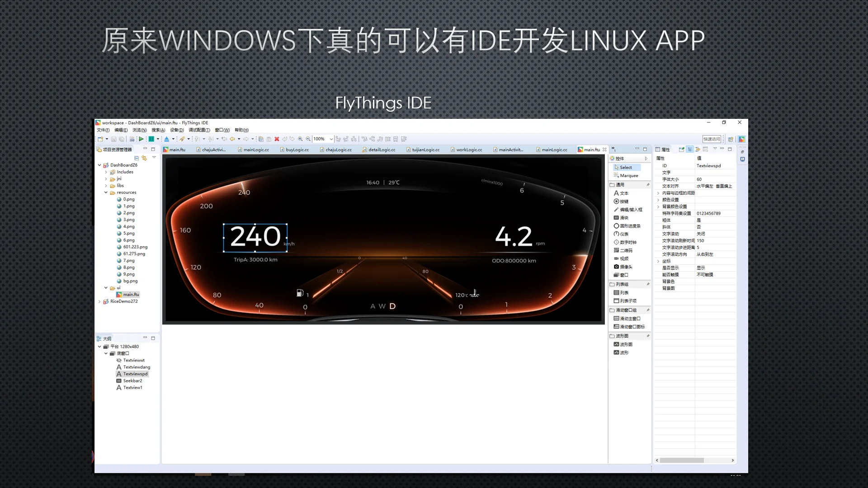
Task: Open main.ftu file in project tree
Action: tap(128, 295)
